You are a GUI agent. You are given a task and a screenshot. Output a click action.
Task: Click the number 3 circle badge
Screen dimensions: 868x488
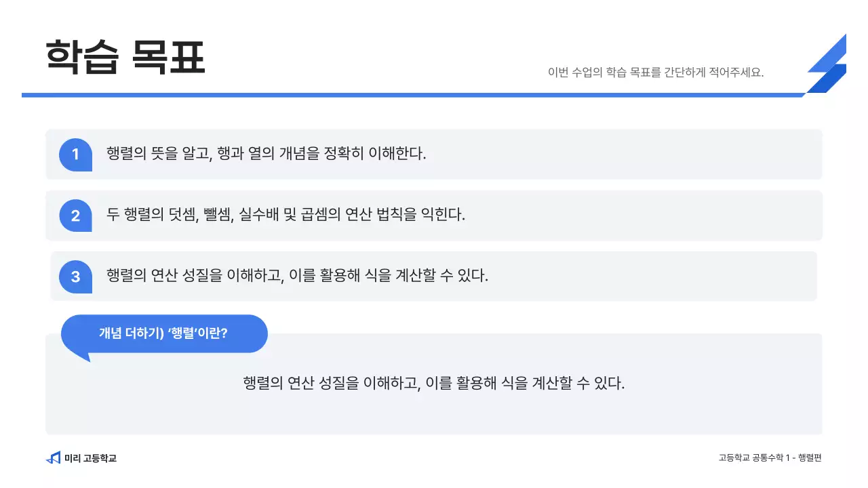[x=75, y=276]
